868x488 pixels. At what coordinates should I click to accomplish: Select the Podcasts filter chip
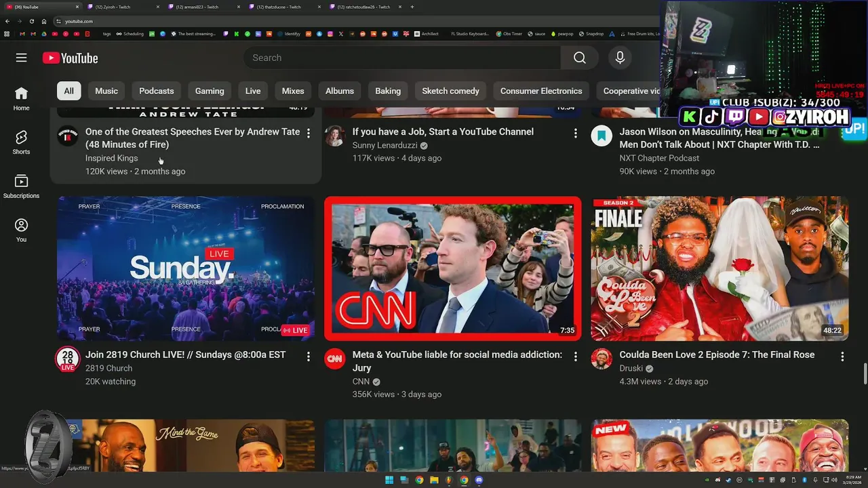(x=157, y=91)
